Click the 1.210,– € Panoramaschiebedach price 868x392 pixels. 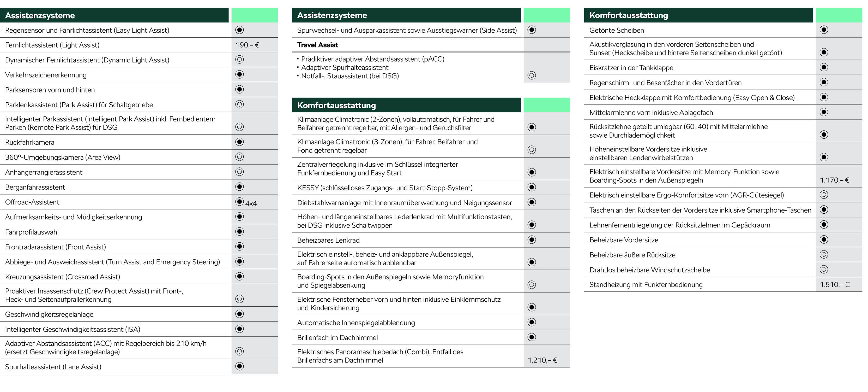pos(542,360)
